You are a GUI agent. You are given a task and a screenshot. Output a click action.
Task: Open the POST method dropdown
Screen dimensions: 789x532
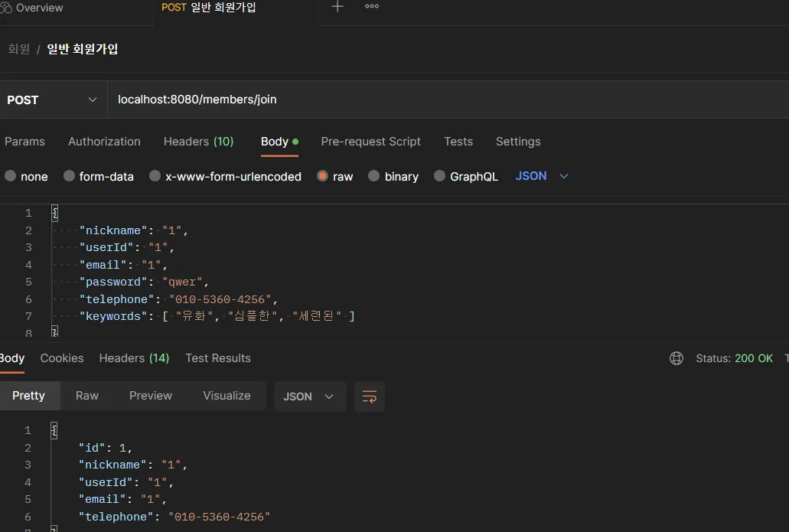(x=53, y=100)
